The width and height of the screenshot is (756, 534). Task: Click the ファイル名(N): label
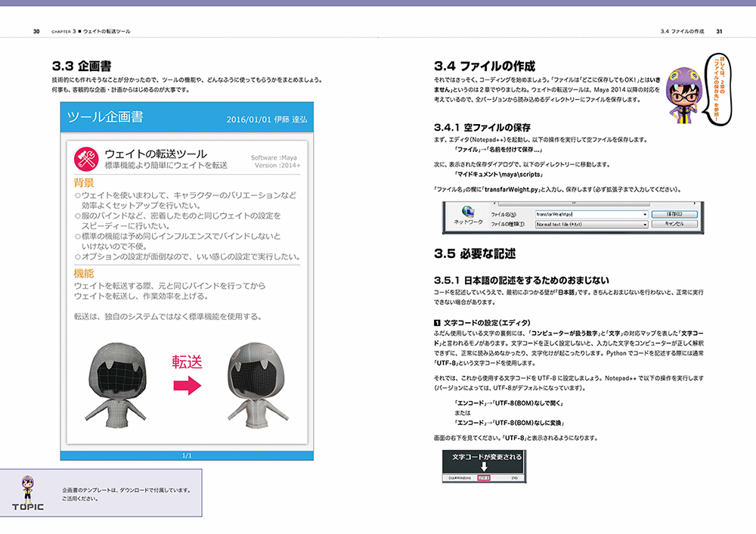503,215
